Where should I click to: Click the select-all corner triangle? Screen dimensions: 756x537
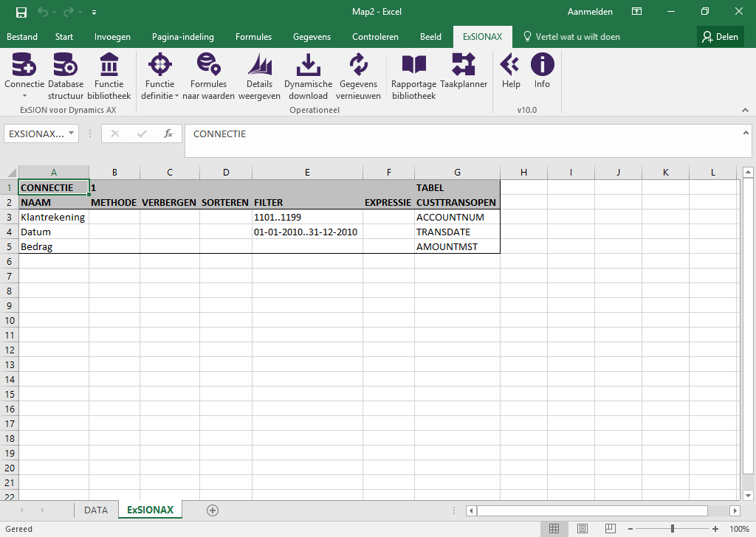point(10,173)
